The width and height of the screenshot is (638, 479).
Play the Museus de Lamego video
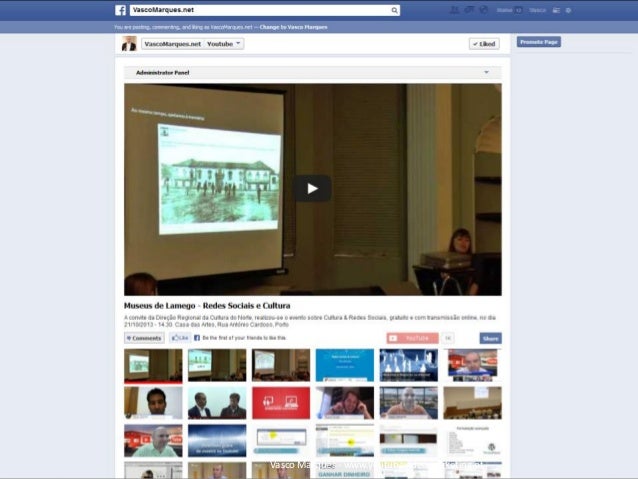(312, 188)
